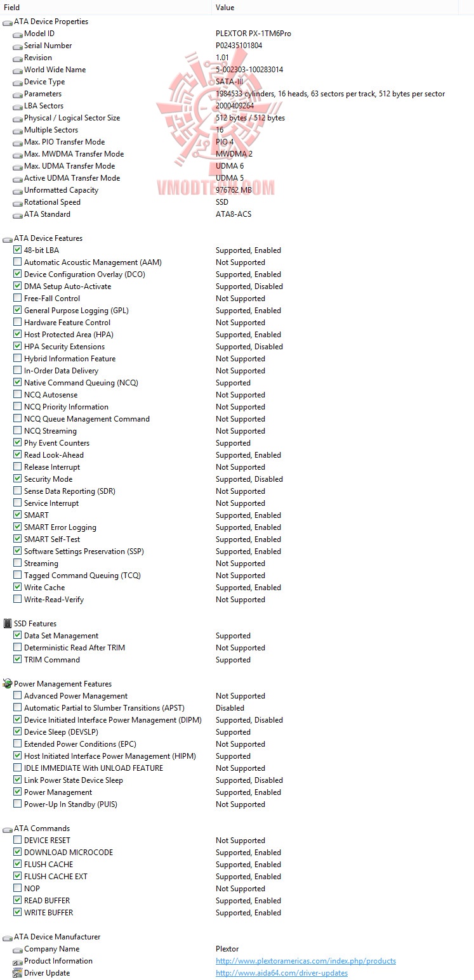Toggle the 48-bit LBA checkbox

(x=17, y=250)
